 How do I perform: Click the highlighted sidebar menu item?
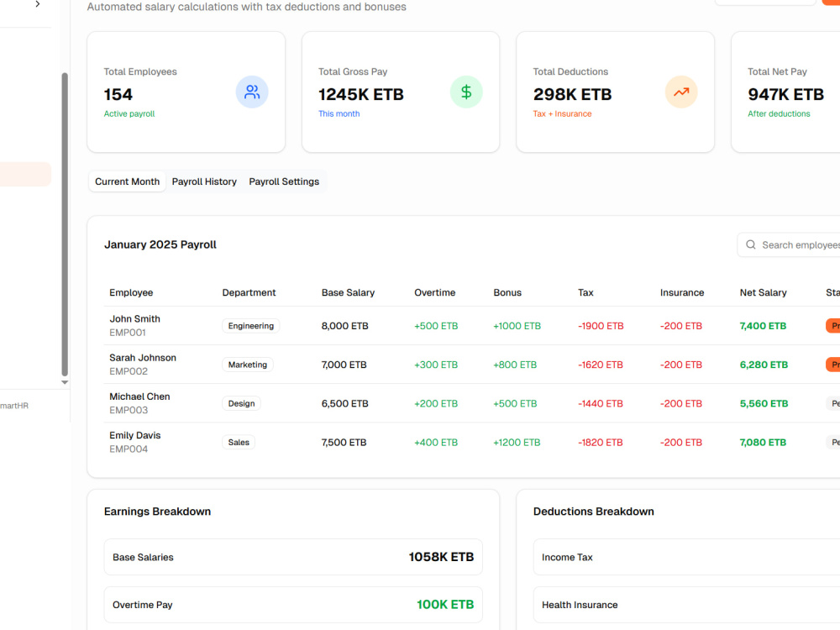(x=25, y=174)
